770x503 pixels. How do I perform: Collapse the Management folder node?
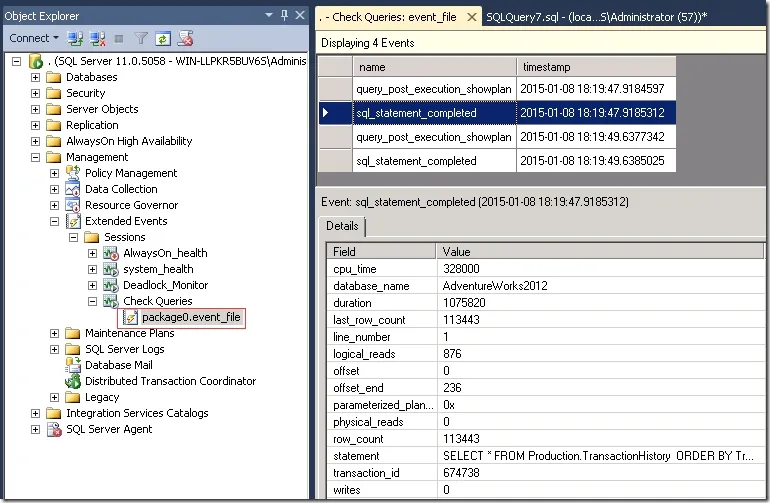click(35, 157)
